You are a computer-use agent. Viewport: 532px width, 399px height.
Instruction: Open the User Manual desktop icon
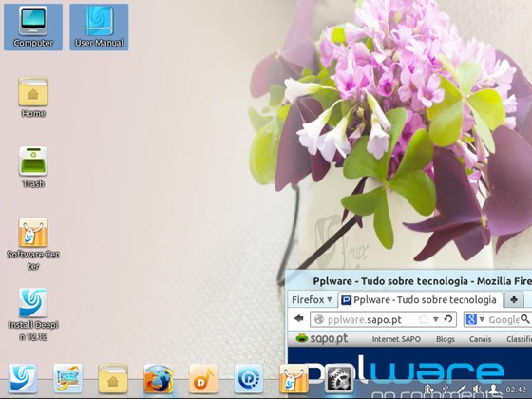[x=99, y=28]
